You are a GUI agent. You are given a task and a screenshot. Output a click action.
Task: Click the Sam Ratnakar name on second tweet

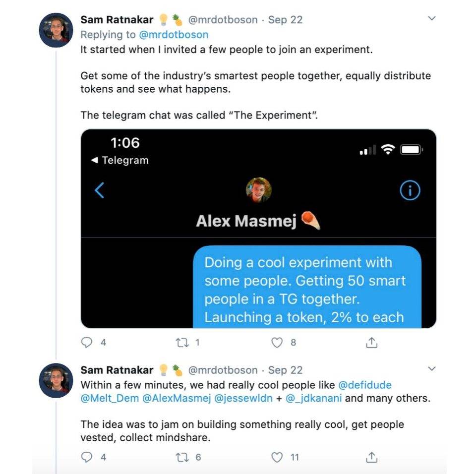click(x=117, y=370)
